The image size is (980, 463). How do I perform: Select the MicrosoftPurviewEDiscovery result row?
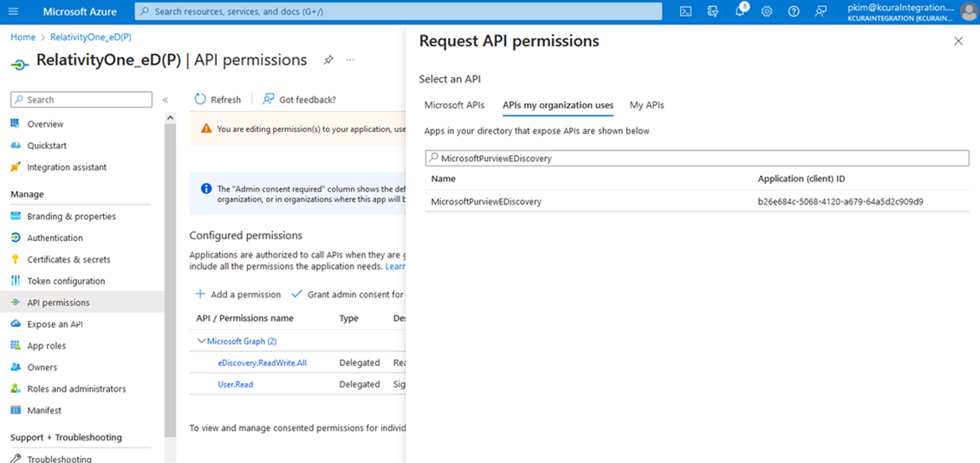tap(697, 201)
